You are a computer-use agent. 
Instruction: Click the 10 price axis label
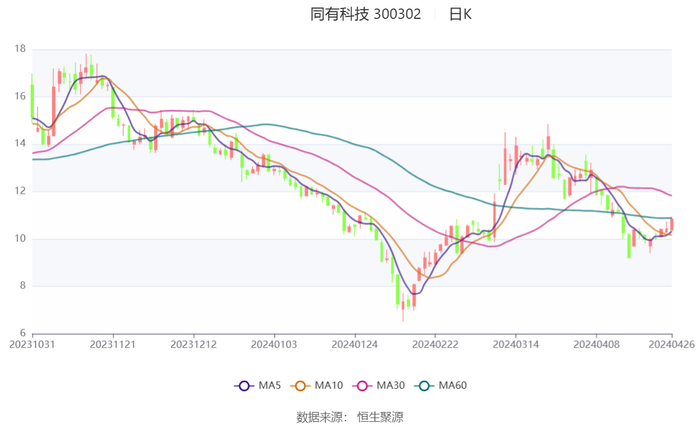[19, 239]
